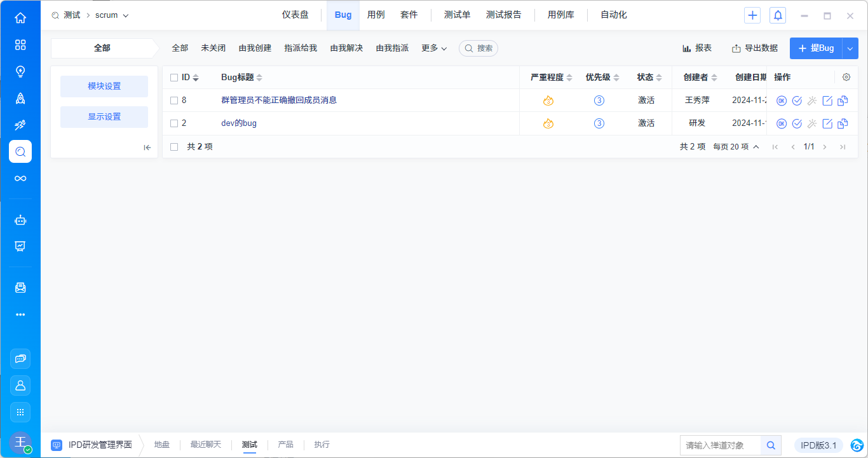Viewport: 868px width, 458px height.
Task: Click the resolve checkmark icon for bug 8
Action: tap(797, 101)
